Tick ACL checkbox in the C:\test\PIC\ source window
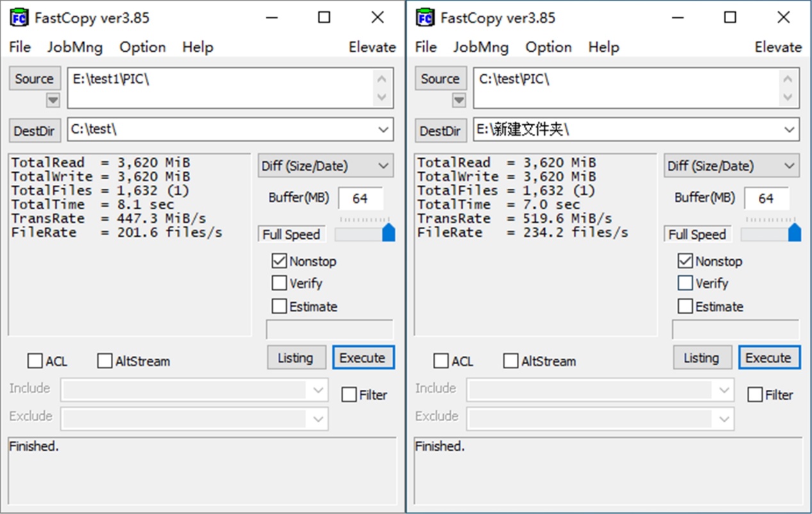The width and height of the screenshot is (812, 514). [441, 361]
